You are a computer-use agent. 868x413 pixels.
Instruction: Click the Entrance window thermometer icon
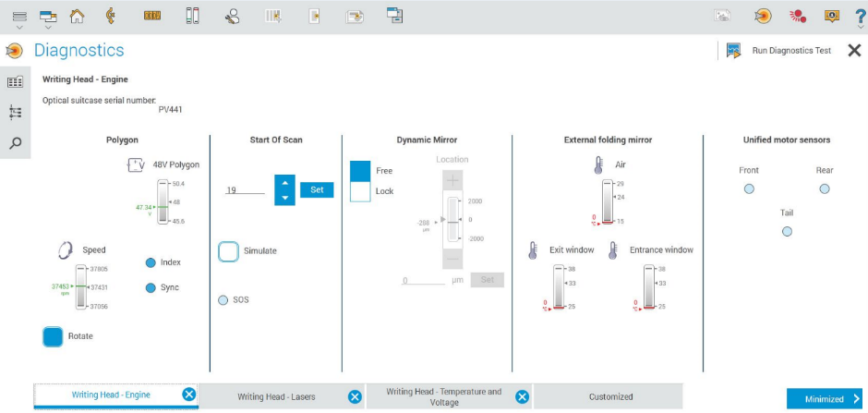pyautogui.click(x=613, y=250)
